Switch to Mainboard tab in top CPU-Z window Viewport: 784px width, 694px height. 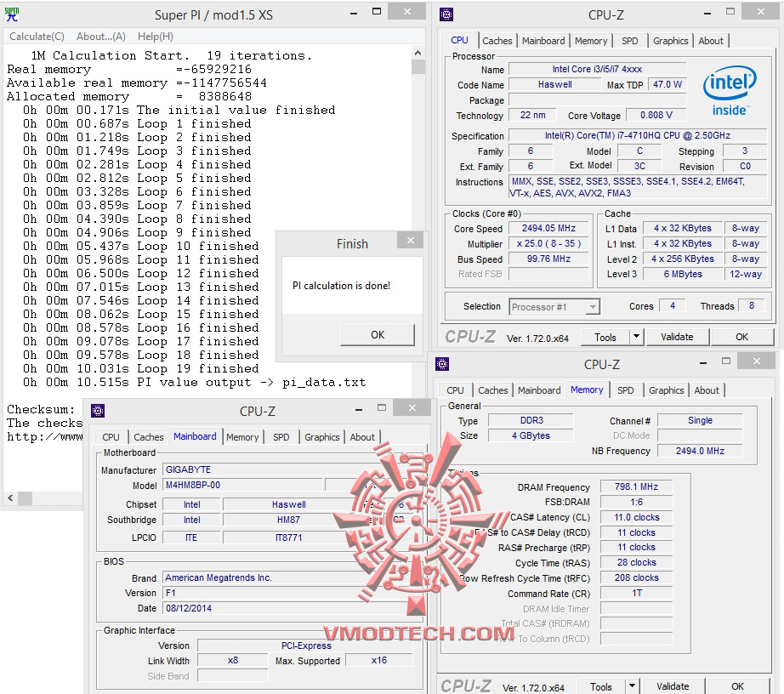coord(543,41)
